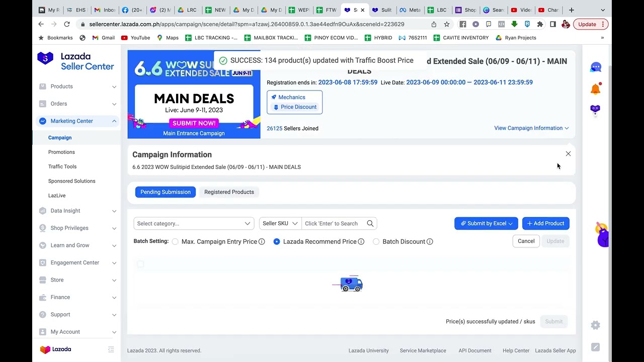Click the info icon beside Lazada Recommend Price
Image resolution: width=644 pixels, height=362 pixels.
361,242
